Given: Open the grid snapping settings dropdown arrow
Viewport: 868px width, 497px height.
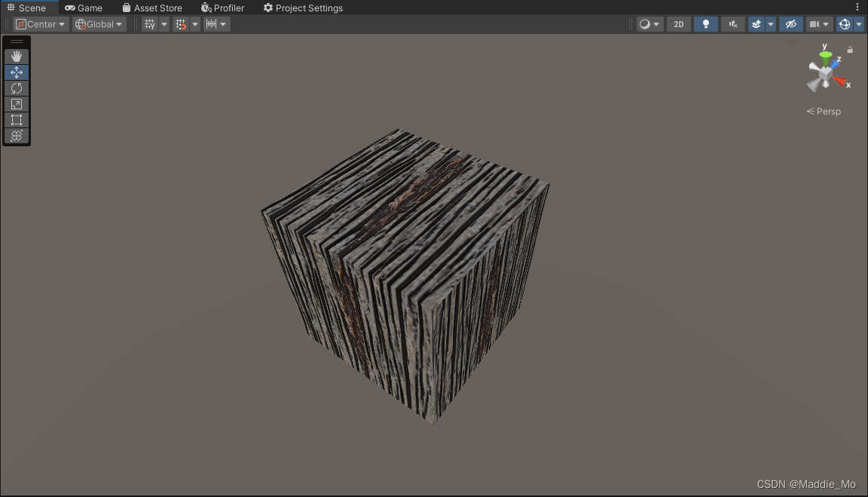Looking at the screenshot, I should 195,24.
